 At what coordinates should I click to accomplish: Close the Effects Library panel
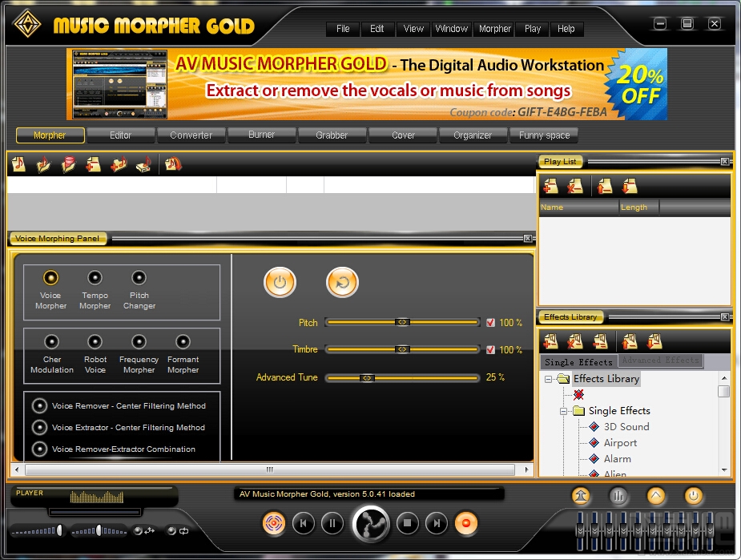pyautogui.click(x=724, y=317)
